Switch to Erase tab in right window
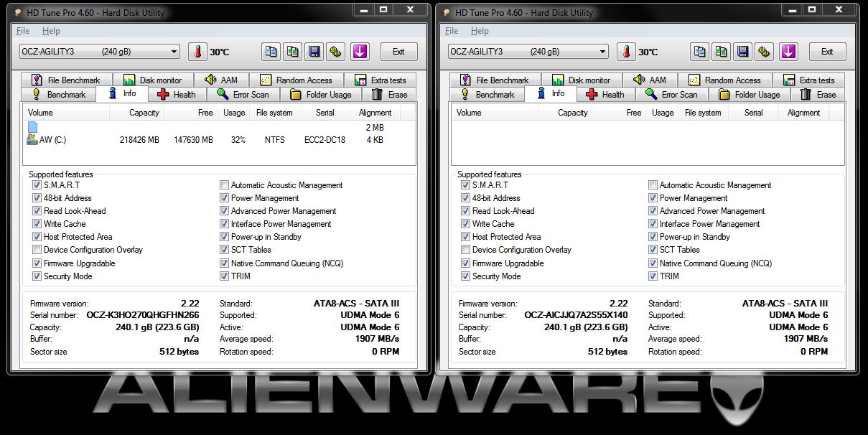The width and height of the screenshot is (868, 435). tap(818, 95)
